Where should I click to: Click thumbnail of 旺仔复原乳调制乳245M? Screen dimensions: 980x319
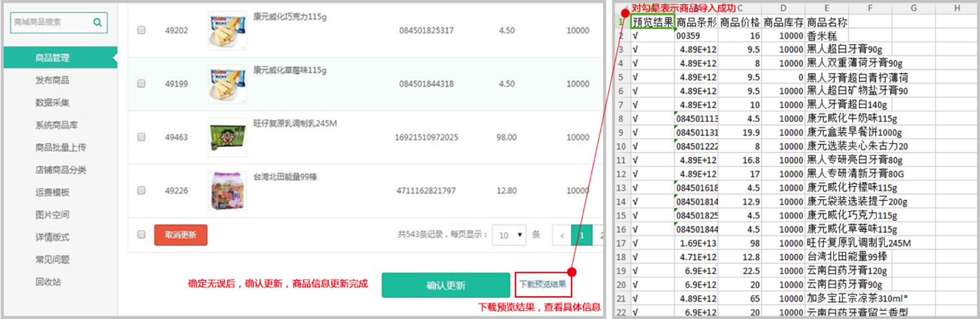227,137
